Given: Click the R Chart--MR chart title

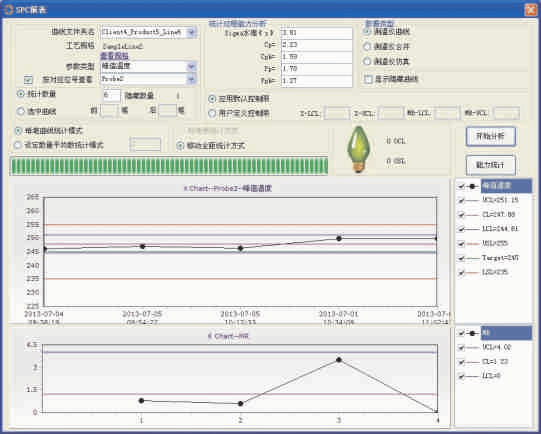Looking at the screenshot, I should [x=228, y=336].
